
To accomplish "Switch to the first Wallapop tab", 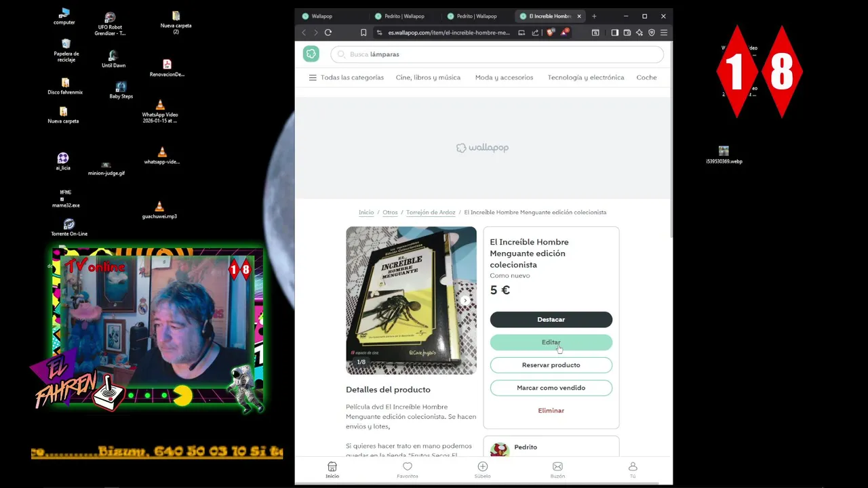I will 332,16.
